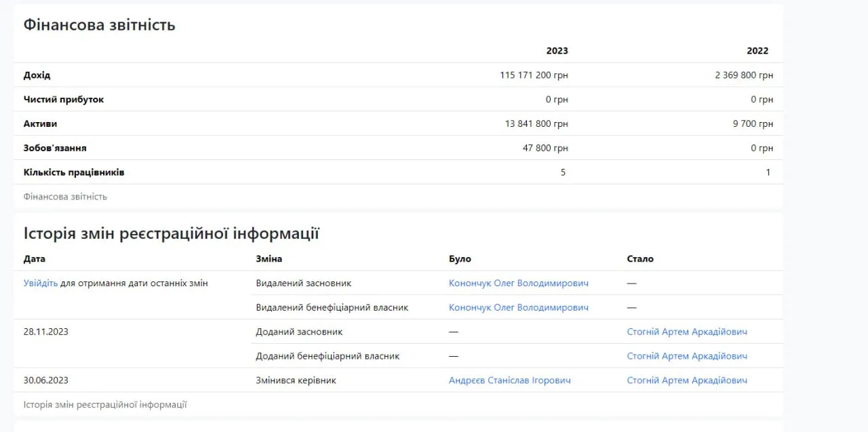
Task: Click the "Було" column header
Action: pyautogui.click(x=460, y=259)
